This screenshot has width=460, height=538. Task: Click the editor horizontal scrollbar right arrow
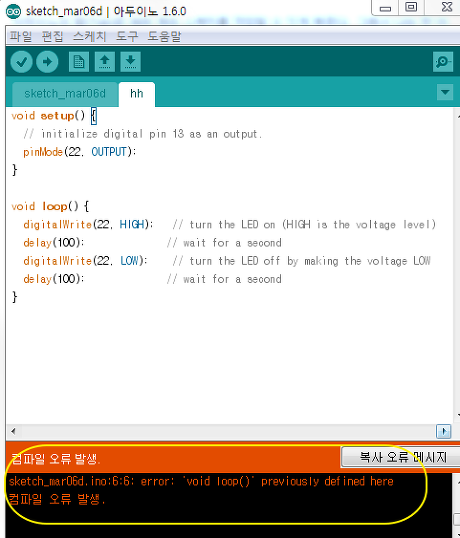(444, 431)
